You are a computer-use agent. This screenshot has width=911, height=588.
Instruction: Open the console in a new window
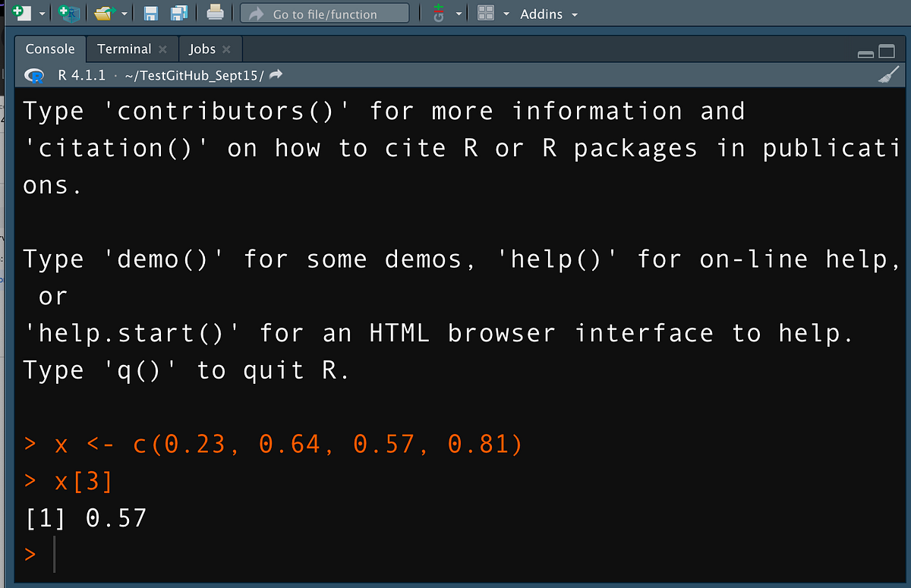tap(887, 50)
